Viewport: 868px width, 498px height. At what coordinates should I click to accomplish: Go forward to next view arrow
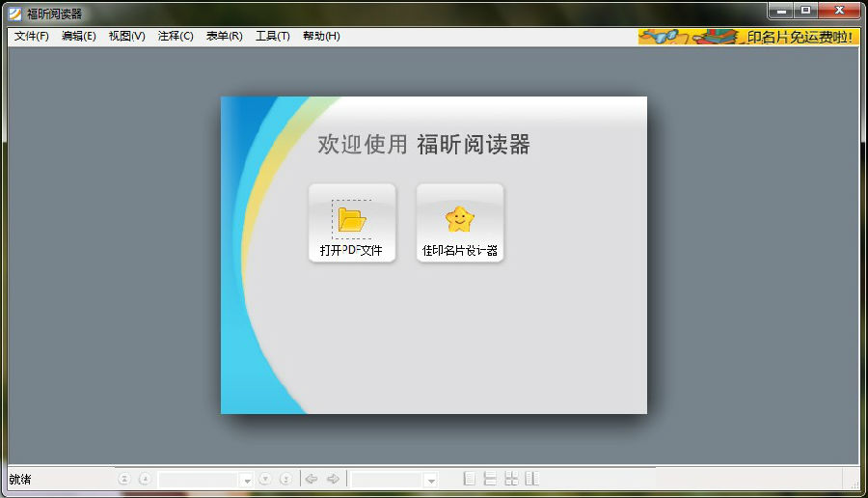pos(333,479)
